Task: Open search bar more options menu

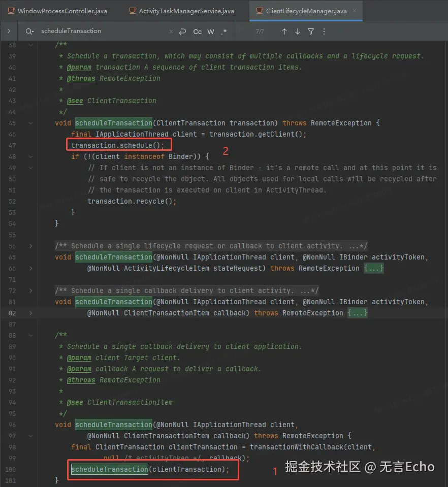Action: [x=324, y=31]
